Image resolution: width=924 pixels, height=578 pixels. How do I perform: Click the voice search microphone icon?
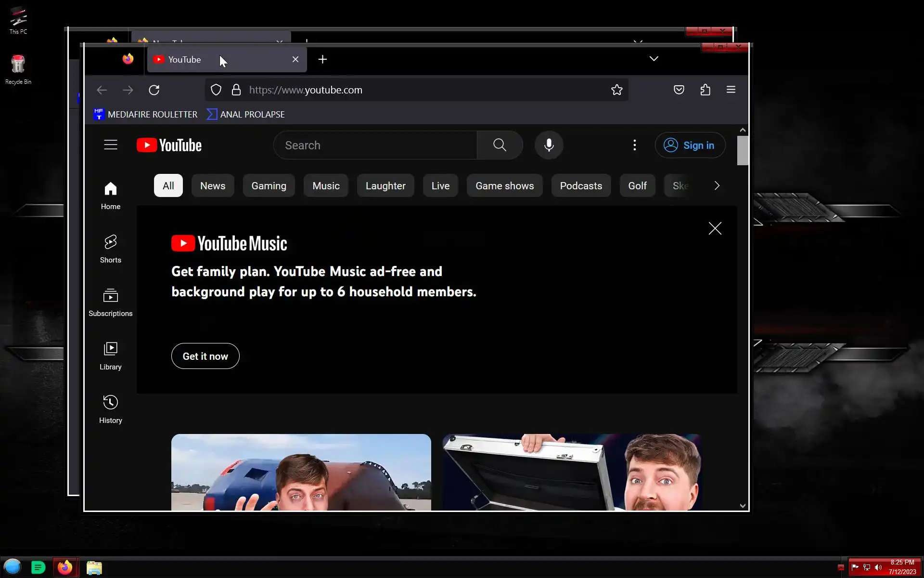549,145
